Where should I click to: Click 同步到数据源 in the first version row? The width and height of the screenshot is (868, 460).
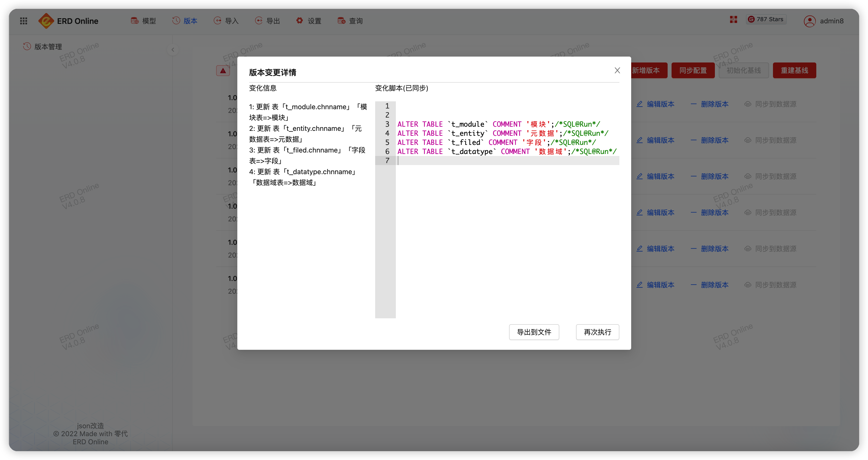770,104
